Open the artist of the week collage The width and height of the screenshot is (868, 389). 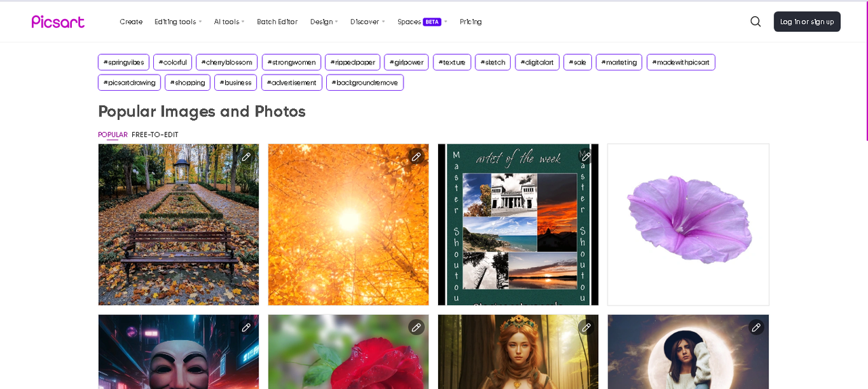518,224
